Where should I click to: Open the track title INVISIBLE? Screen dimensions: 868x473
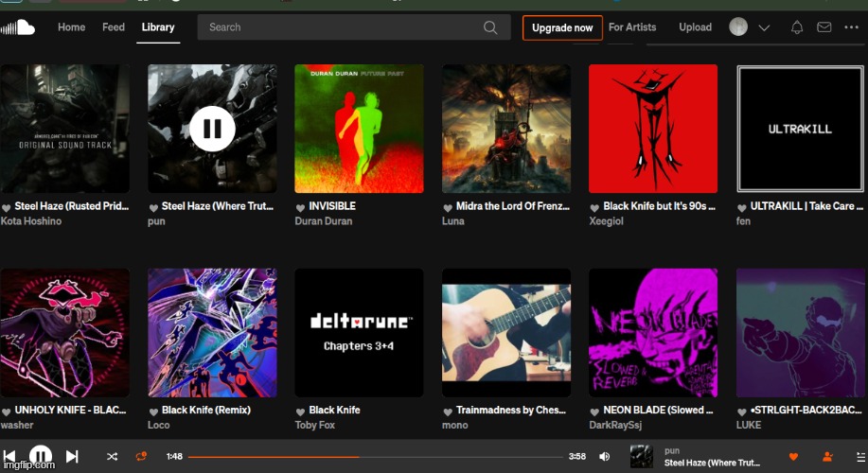click(332, 206)
